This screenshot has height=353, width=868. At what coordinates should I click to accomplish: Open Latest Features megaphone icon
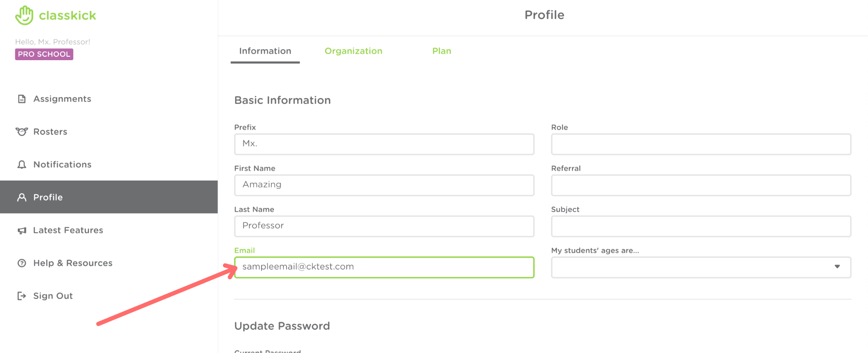coord(22,230)
